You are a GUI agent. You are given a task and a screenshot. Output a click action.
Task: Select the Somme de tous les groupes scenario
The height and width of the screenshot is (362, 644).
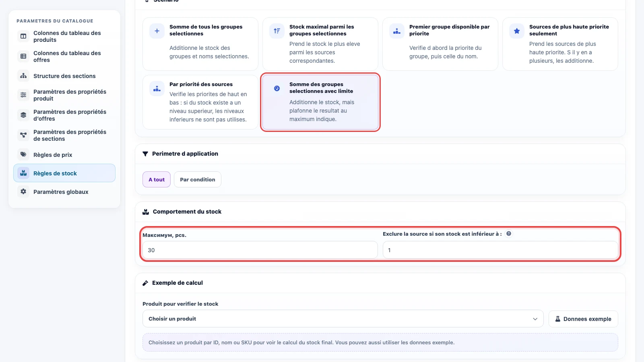(200, 44)
